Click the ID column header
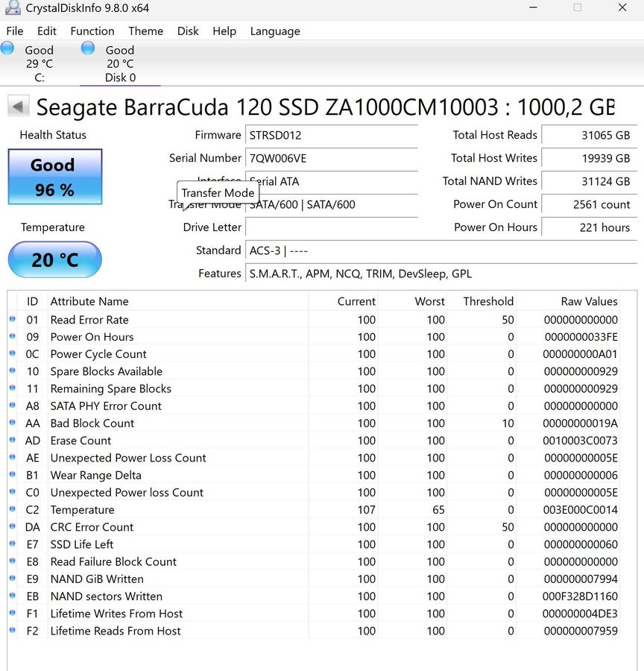The image size is (644, 671). point(33,301)
